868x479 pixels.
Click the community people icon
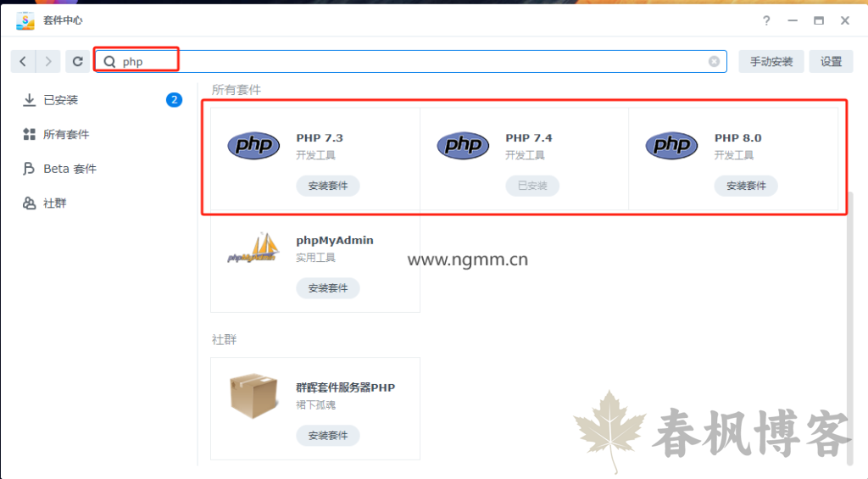point(30,203)
